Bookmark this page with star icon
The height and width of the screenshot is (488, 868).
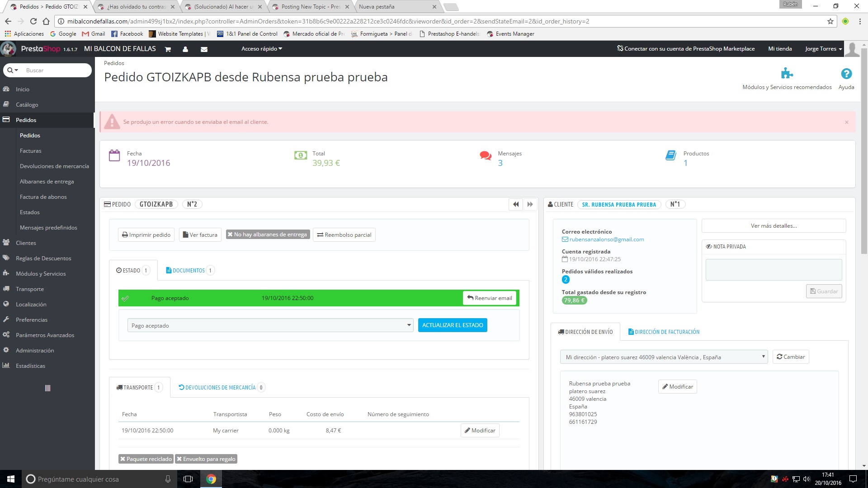coord(830,21)
